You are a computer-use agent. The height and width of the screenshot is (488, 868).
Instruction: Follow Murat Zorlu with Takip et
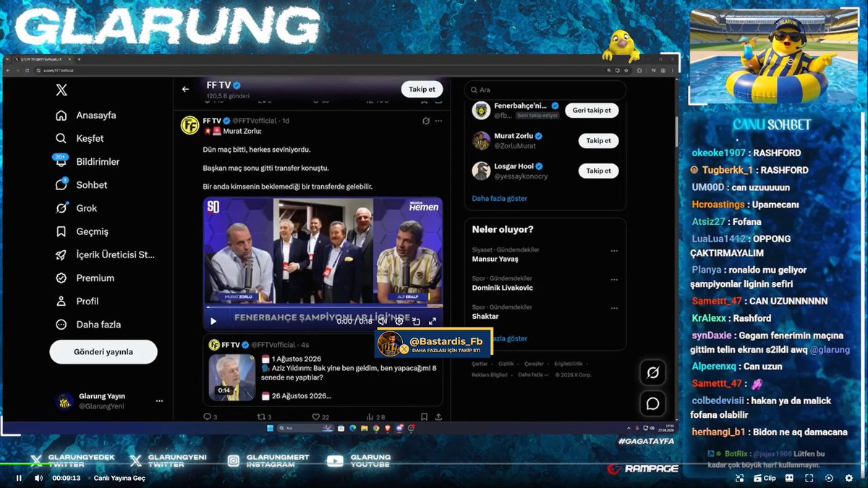pyautogui.click(x=598, y=141)
